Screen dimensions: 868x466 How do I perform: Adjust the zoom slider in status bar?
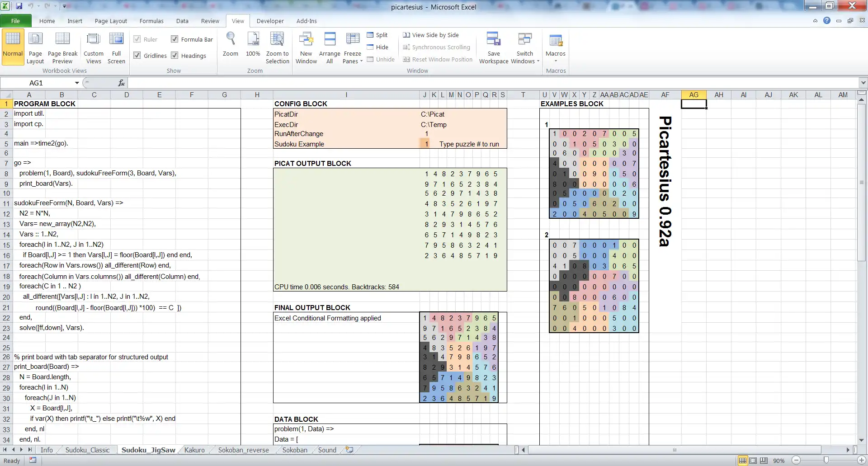tap(826, 460)
